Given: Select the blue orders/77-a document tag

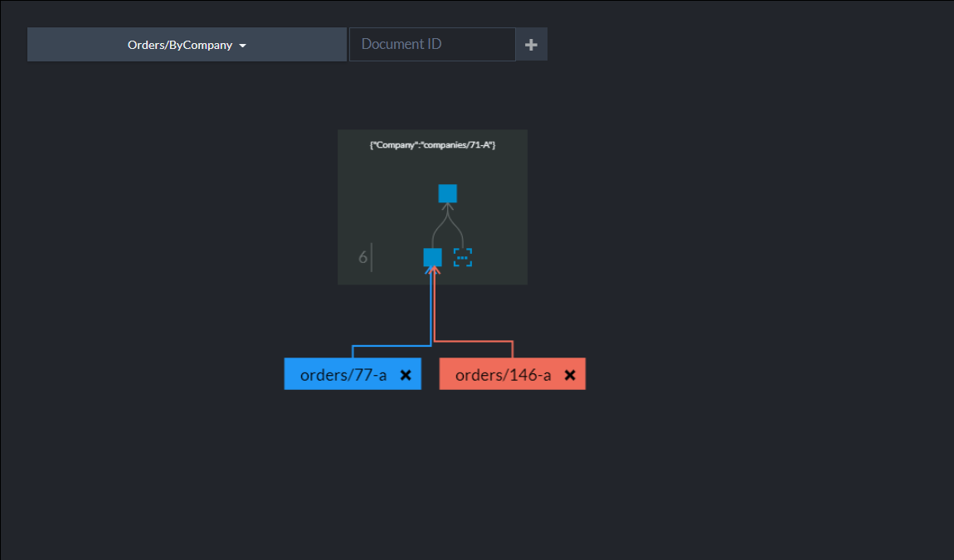Looking at the screenshot, I should (353, 373).
